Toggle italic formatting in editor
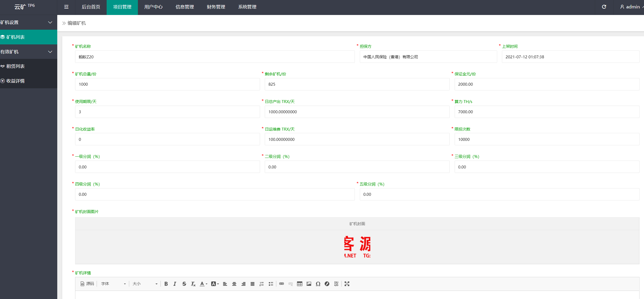Image resolution: width=644 pixels, height=299 pixels. pos(175,284)
